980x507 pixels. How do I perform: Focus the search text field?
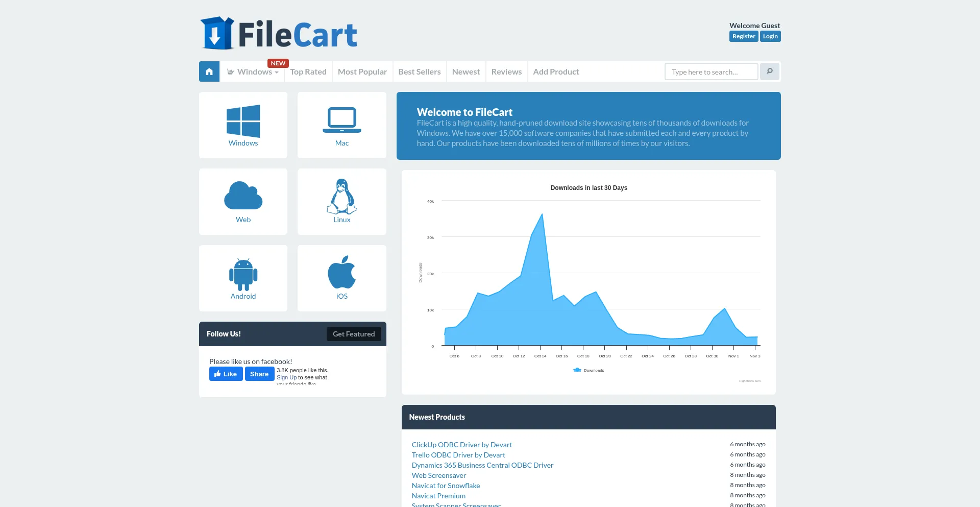point(711,72)
